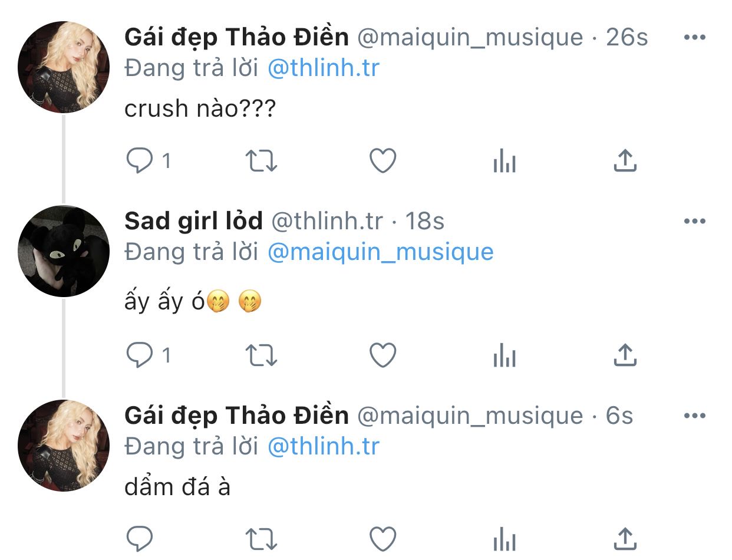Open more options on 6s tweet
The image size is (732, 560).
[694, 416]
